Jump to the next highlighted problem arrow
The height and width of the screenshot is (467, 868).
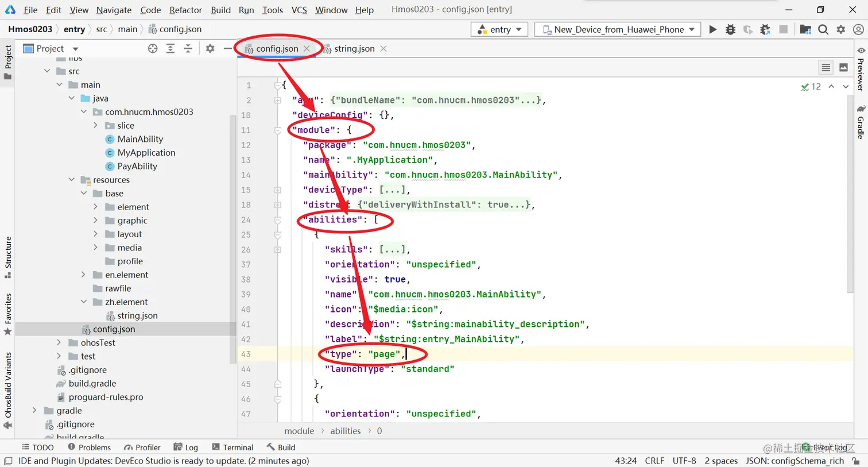click(x=846, y=87)
